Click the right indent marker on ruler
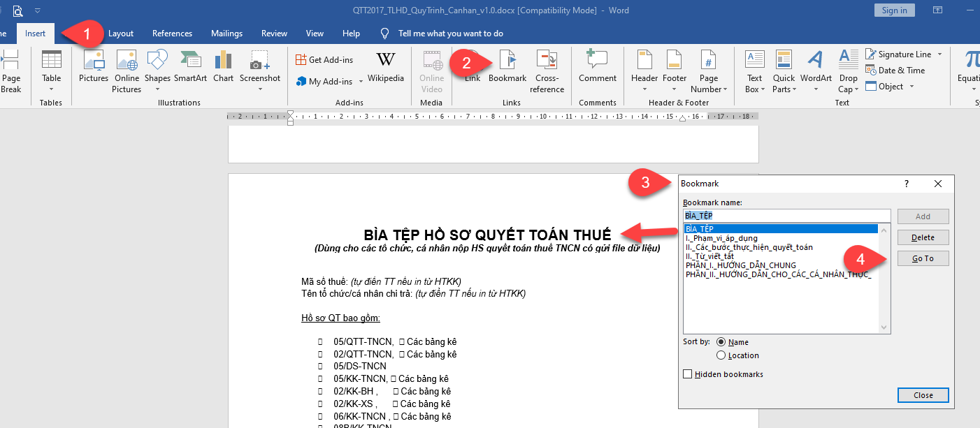 (683, 119)
